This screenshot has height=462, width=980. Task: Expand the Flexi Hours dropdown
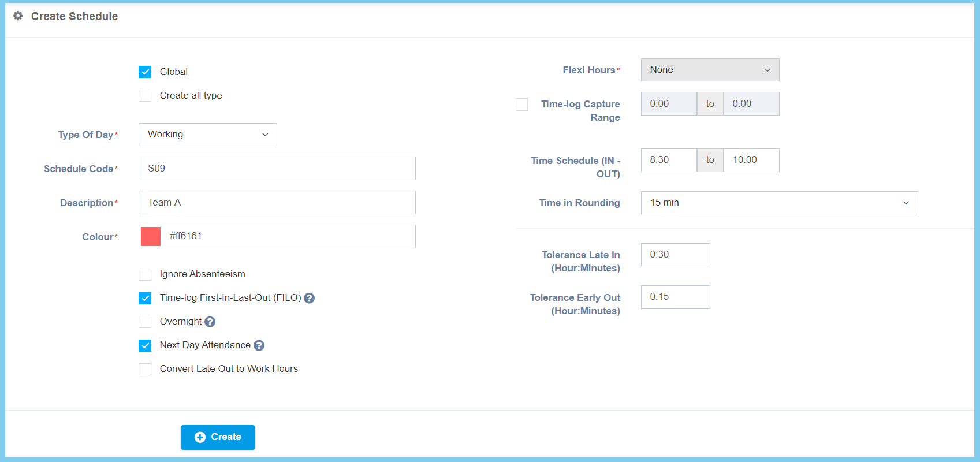coord(709,70)
